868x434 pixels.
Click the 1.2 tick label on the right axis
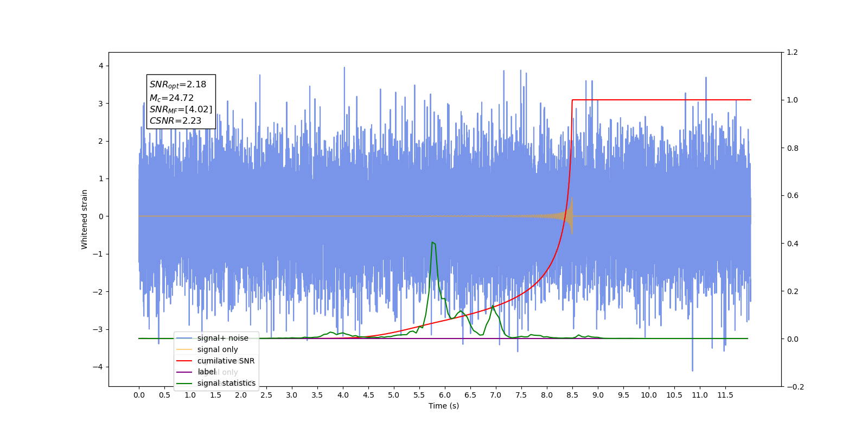pos(793,53)
